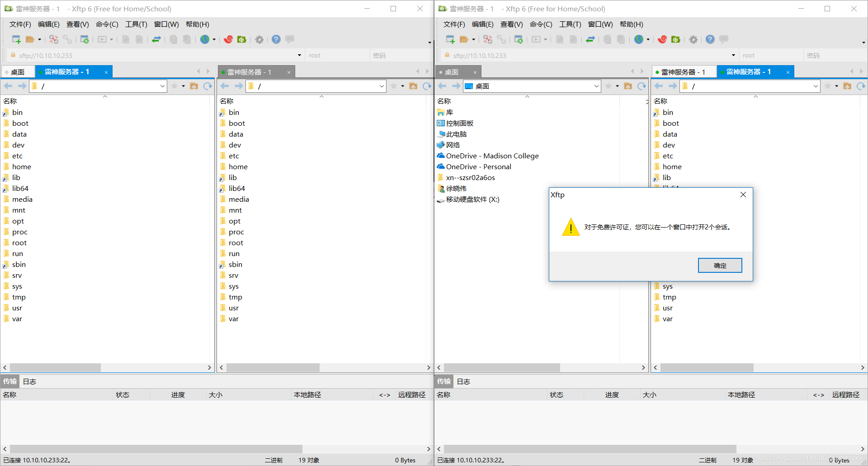Open the path combo box dropdown showing /

tap(162, 86)
